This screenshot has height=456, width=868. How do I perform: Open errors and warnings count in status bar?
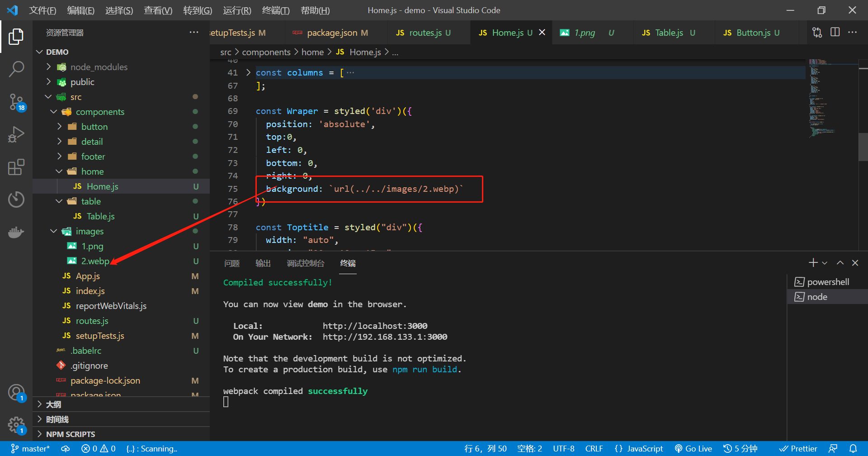(99, 449)
